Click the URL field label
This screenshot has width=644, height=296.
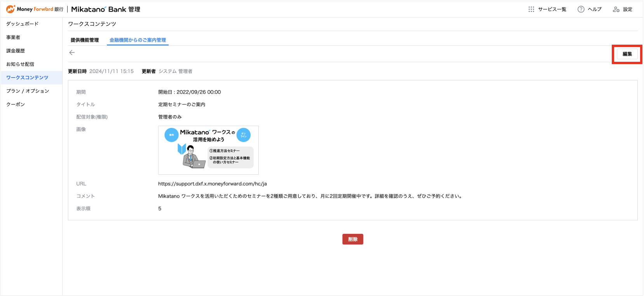(81, 184)
